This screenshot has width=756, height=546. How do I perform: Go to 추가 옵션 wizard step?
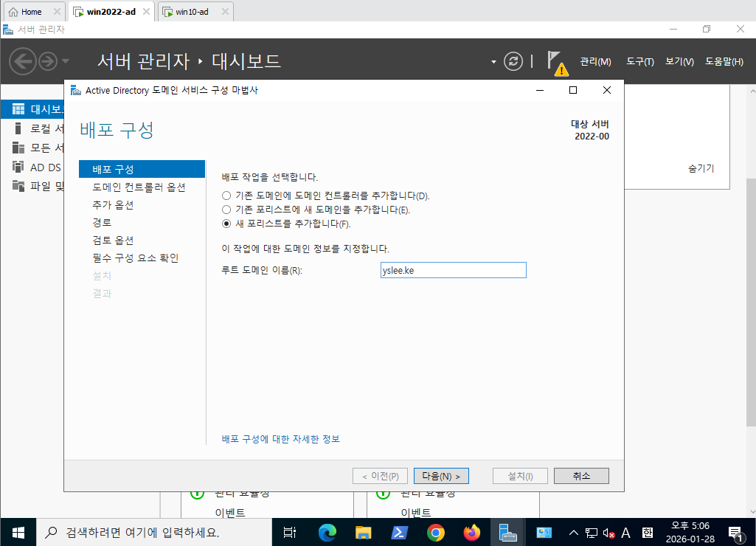[x=113, y=205]
